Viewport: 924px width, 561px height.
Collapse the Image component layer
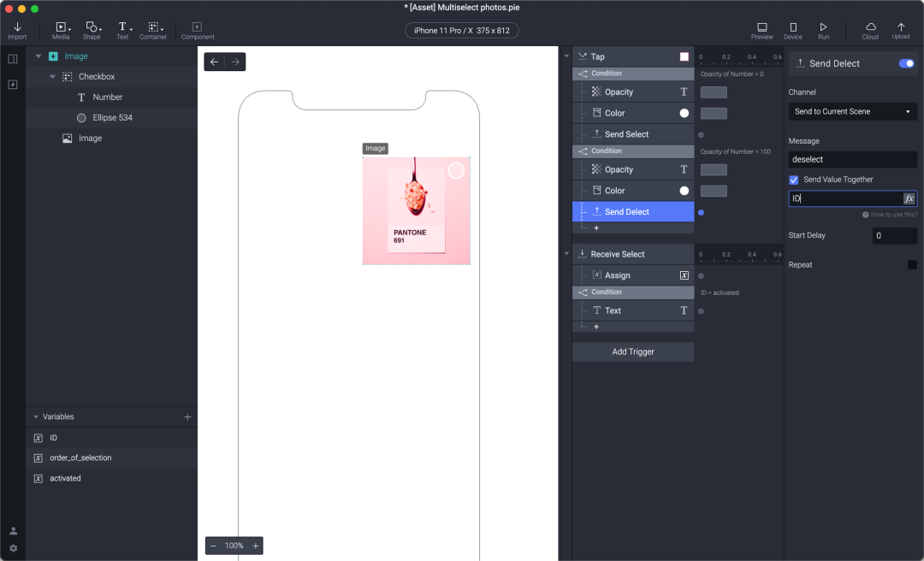pos(38,56)
